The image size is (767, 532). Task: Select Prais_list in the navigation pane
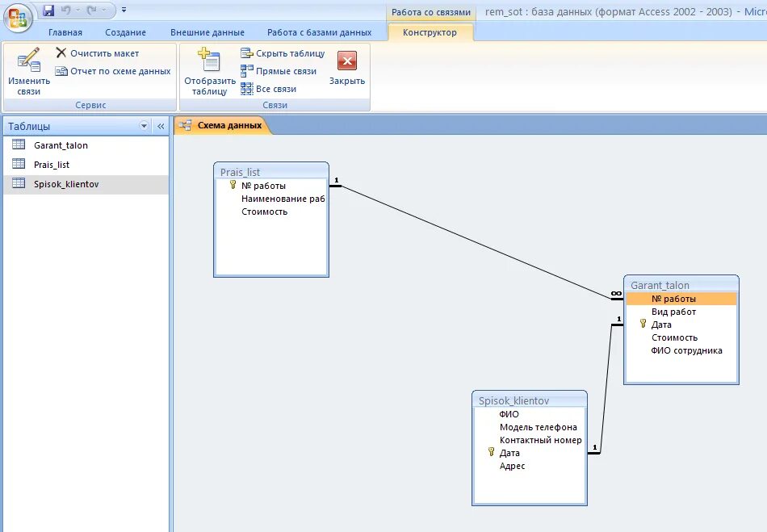(x=86, y=165)
